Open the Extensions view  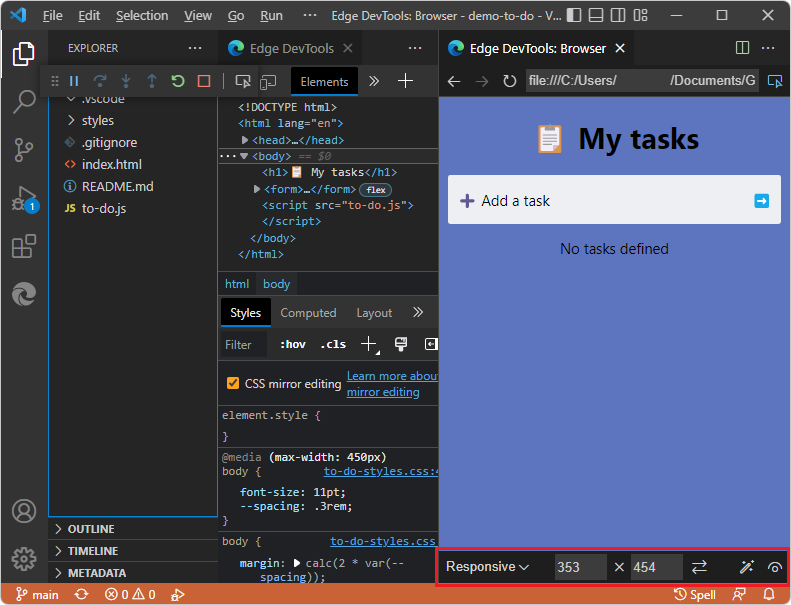24,246
